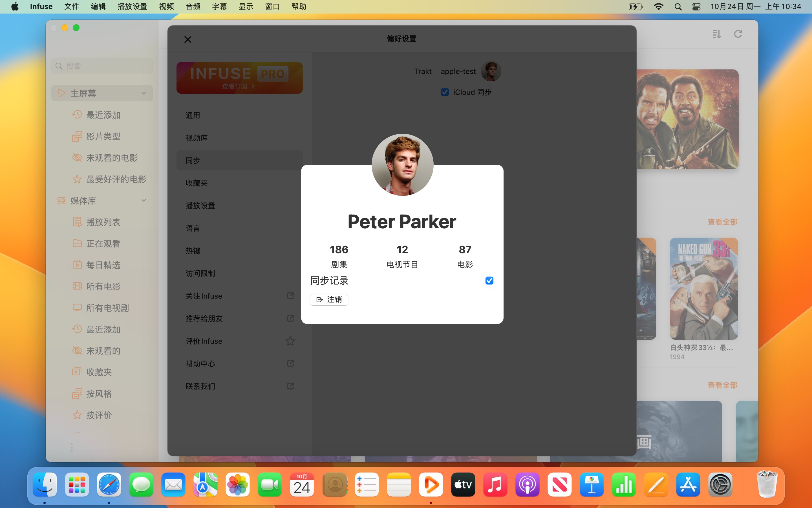Screen dimensions: 812x508
Task: Select the 收藏夹 preferences tab
Action: pos(240,183)
